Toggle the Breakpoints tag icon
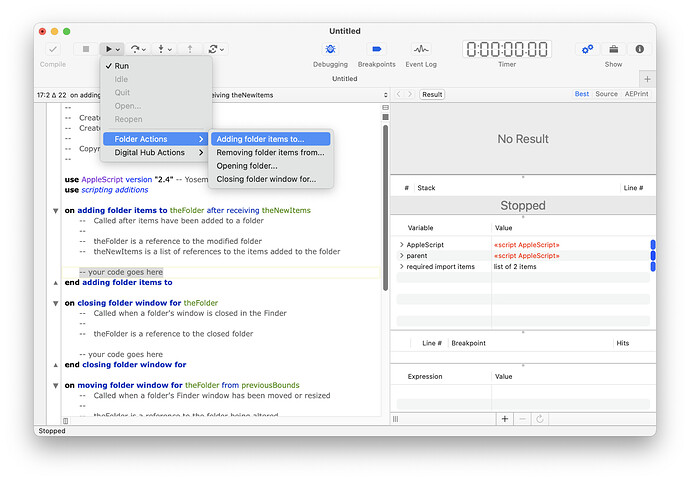 pos(376,49)
